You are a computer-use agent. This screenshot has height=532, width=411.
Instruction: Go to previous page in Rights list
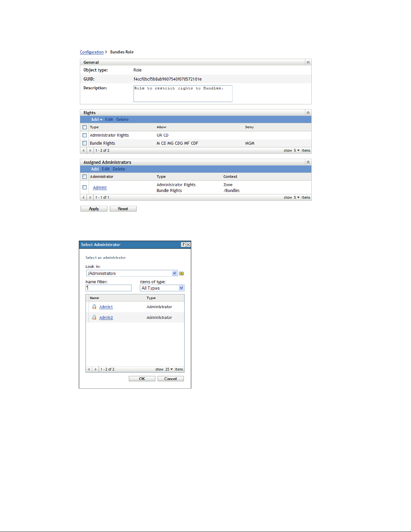click(84, 150)
